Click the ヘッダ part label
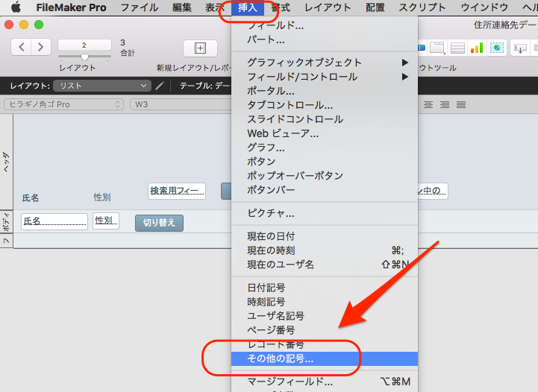Screen dimensions: 538x392 pyautogui.click(x=6, y=162)
